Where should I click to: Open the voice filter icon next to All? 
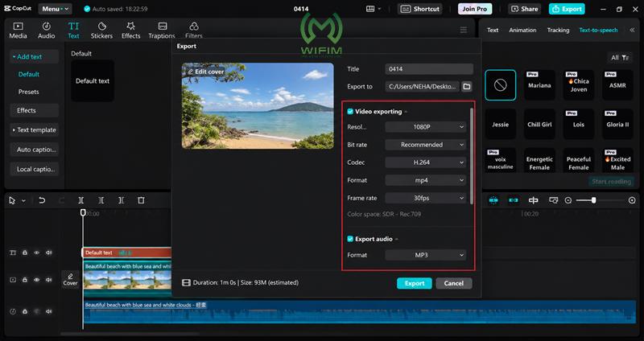pos(625,58)
